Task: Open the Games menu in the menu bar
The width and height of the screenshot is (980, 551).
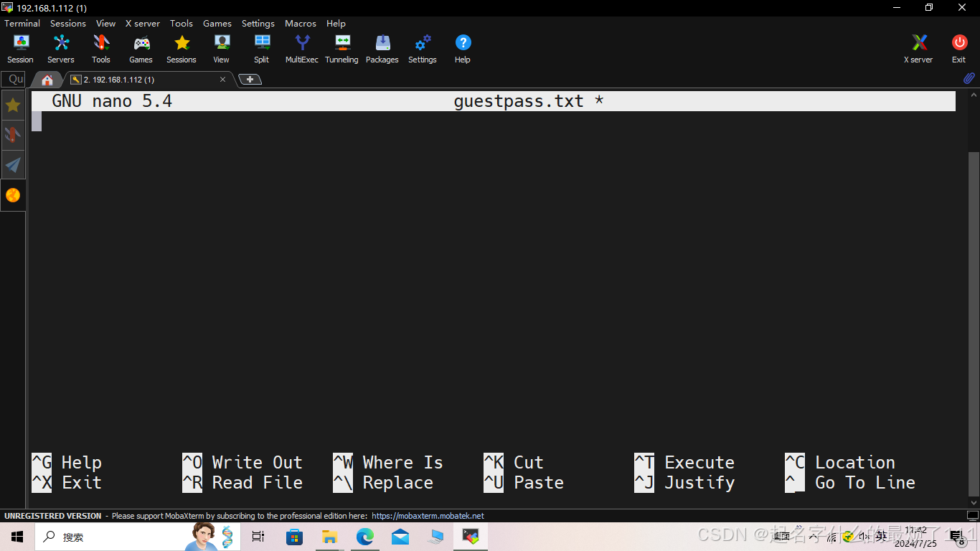Action: [x=217, y=23]
